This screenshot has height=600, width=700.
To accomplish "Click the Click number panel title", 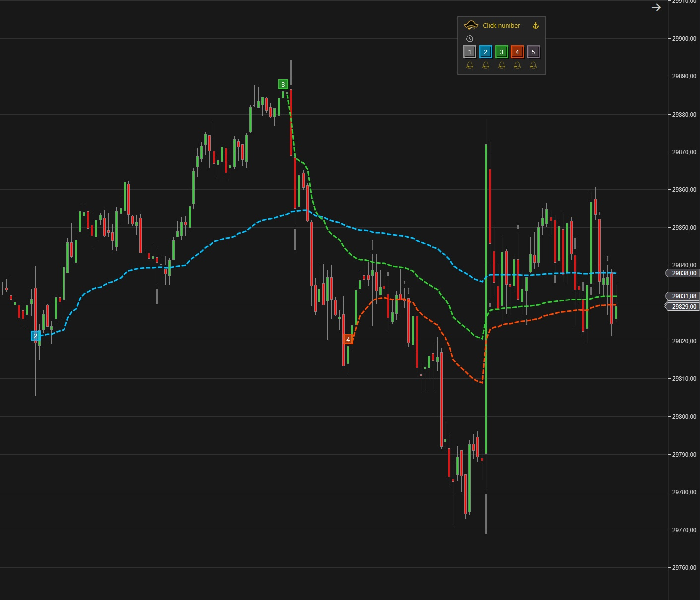I will tap(502, 25).
